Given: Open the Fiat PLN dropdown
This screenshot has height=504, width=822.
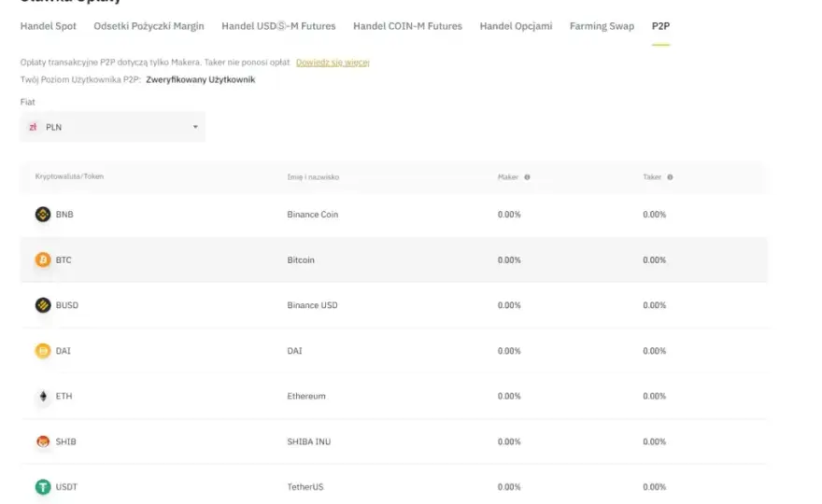Looking at the screenshot, I should (x=113, y=127).
